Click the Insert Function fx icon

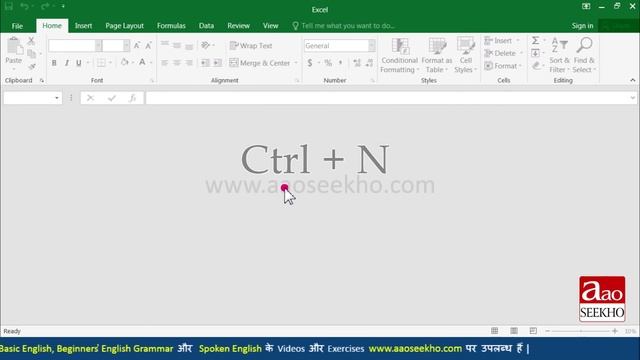[x=133, y=98]
